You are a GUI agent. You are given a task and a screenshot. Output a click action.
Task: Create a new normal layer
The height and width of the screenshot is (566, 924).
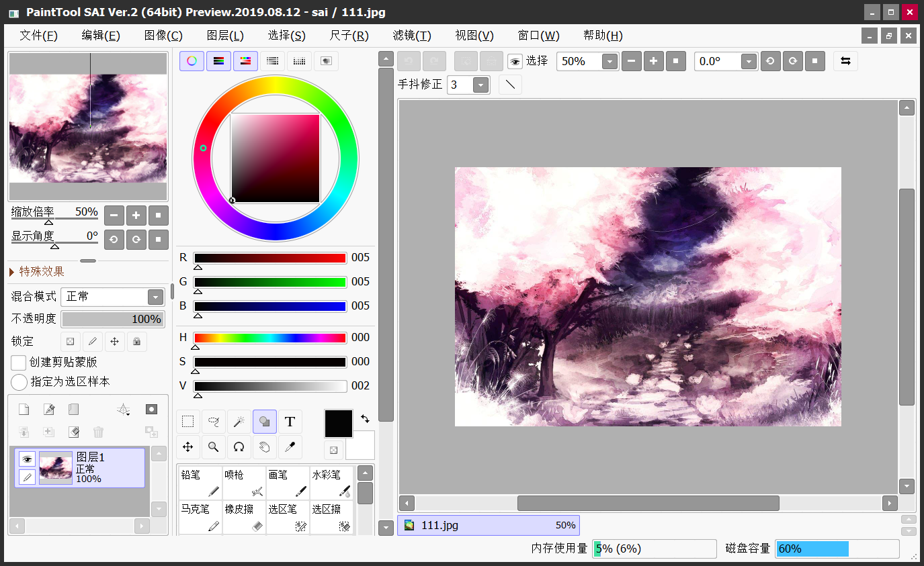coord(24,410)
